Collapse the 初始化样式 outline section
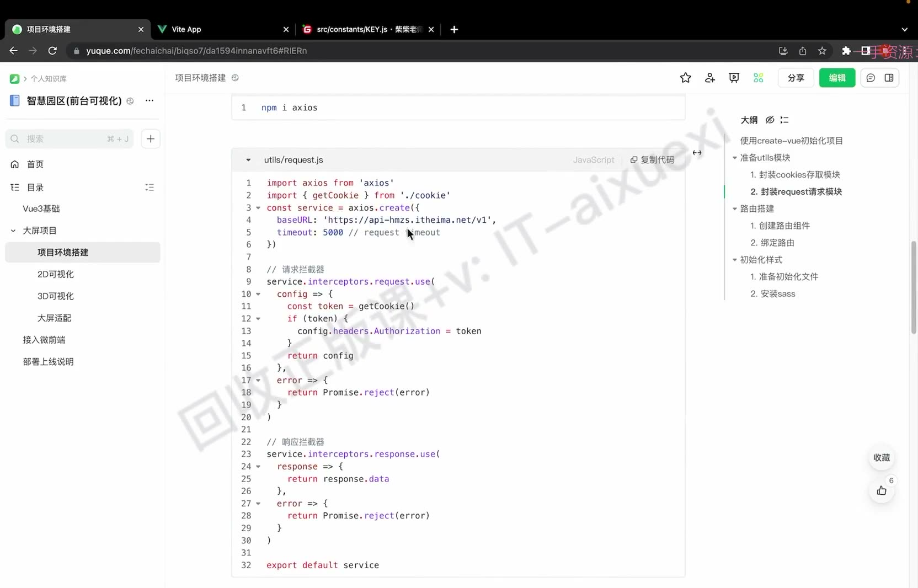 tap(734, 260)
